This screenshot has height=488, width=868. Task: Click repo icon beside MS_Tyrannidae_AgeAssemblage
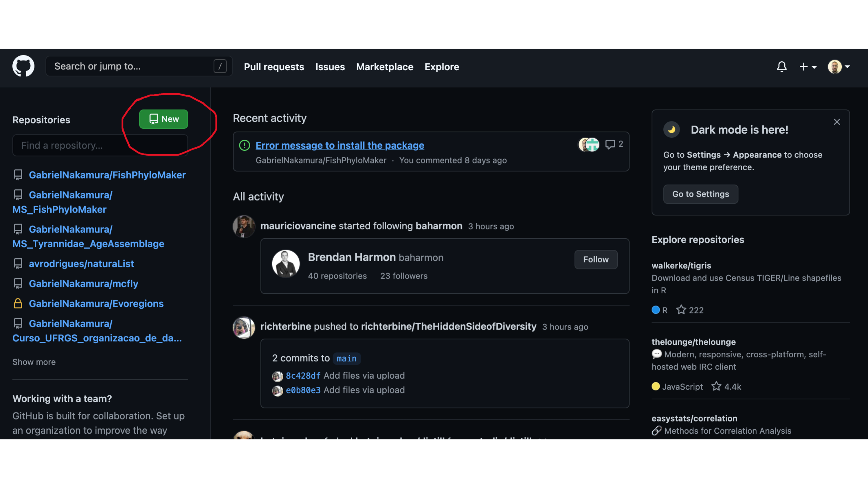pyautogui.click(x=18, y=229)
